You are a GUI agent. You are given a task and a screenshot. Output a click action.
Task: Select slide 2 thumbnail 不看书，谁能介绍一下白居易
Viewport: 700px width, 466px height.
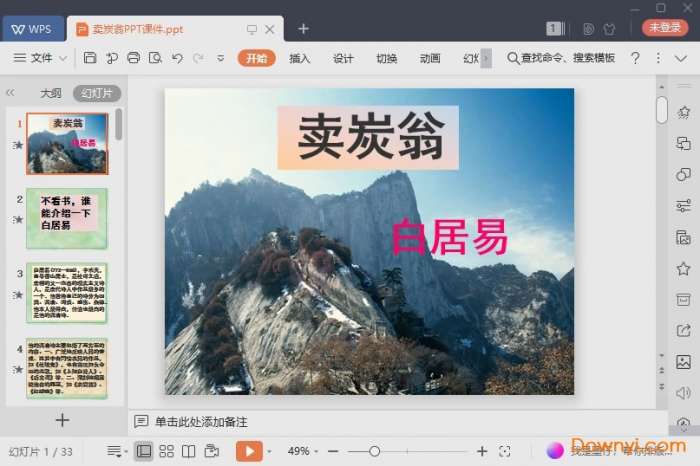[67, 218]
